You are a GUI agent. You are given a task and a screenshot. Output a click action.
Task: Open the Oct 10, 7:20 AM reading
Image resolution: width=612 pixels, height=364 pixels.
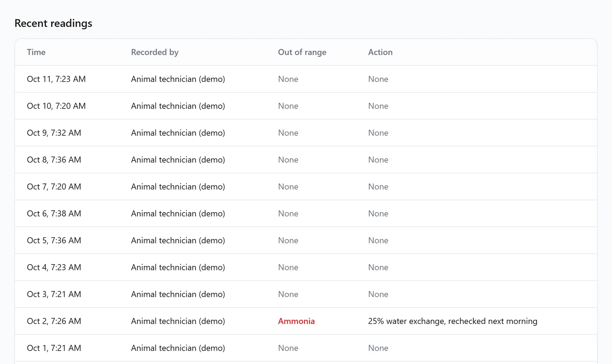coord(306,106)
